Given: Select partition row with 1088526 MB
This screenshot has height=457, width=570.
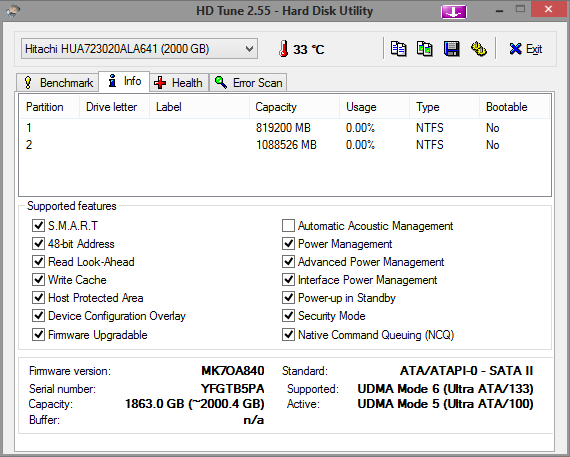Looking at the screenshot, I should tap(285, 145).
